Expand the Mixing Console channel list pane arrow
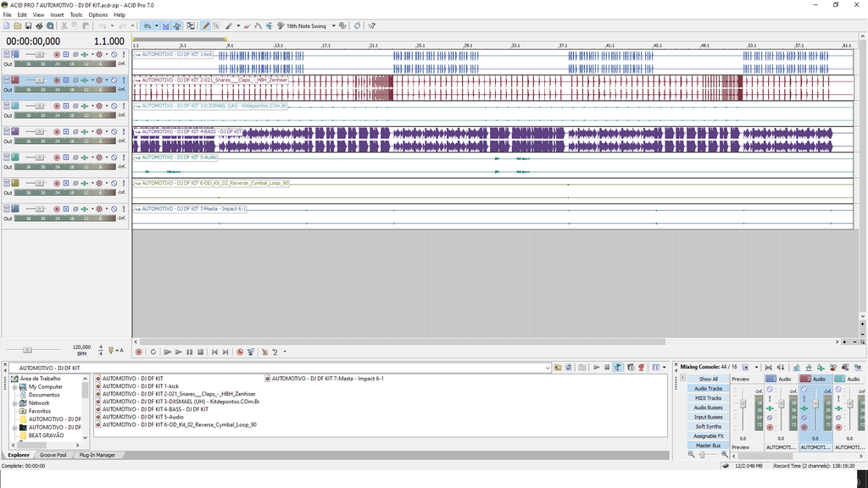The image size is (868, 488). (x=682, y=378)
